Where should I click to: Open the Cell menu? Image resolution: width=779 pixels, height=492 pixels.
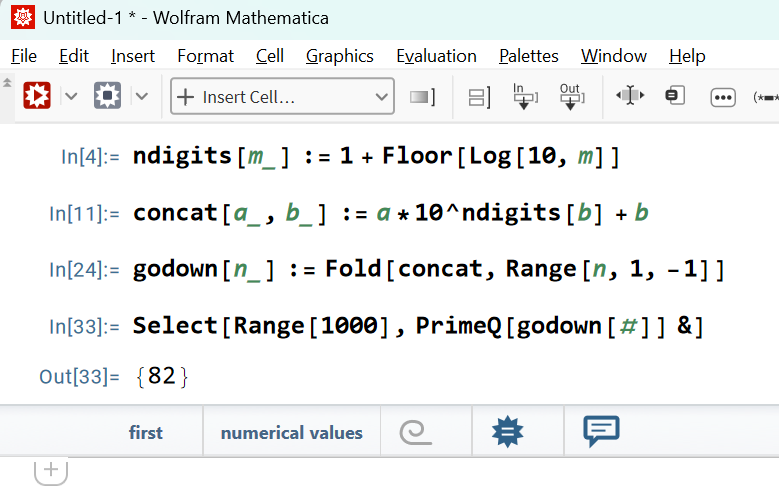(x=270, y=56)
